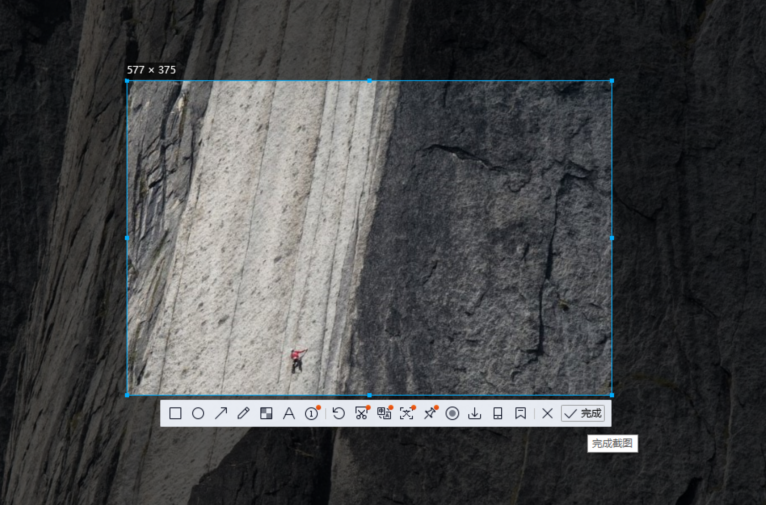Select the rectangle drawing tool
The height and width of the screenshot is (505, 766).
(175, 413)
